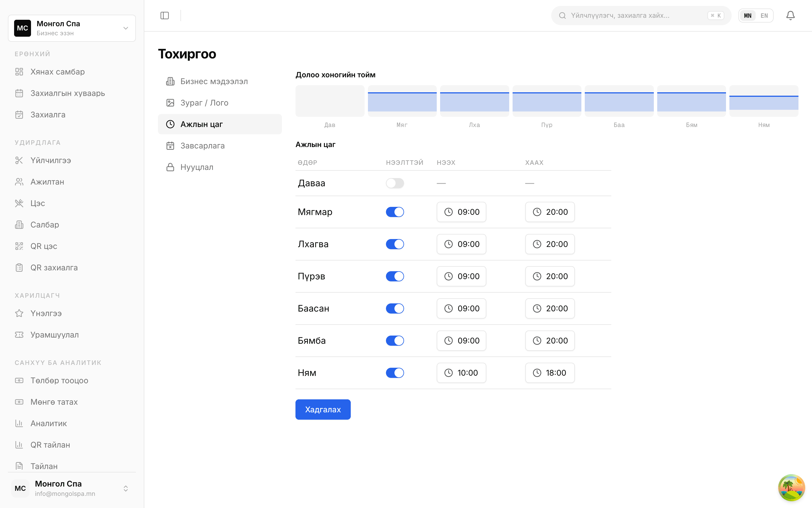The height and width of the screenshot is (508, 812).
Task: Open Тайлан document icon
Action: click(x=19, y=466)
